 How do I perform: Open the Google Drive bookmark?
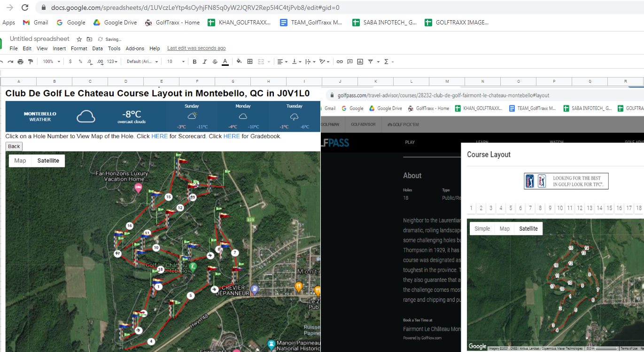(116, 23)
